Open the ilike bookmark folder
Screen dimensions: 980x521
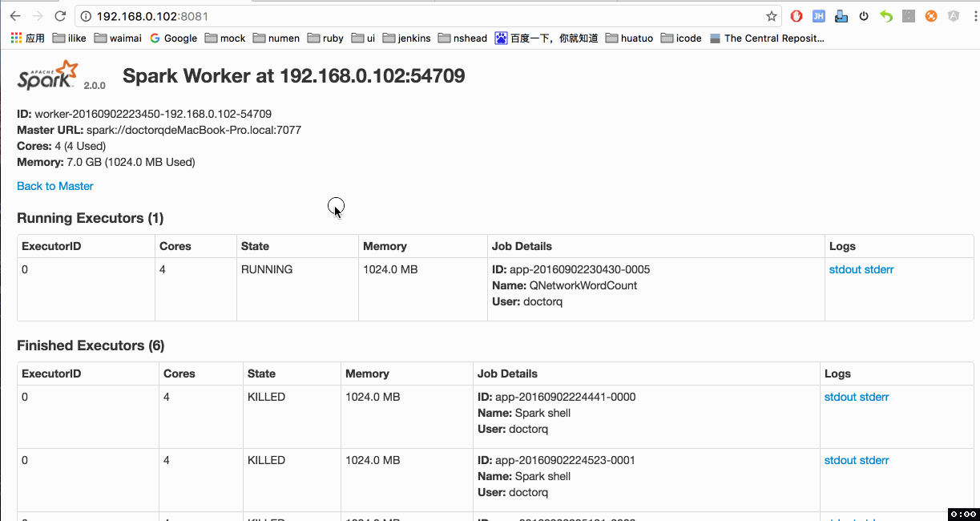pos(70,38)
